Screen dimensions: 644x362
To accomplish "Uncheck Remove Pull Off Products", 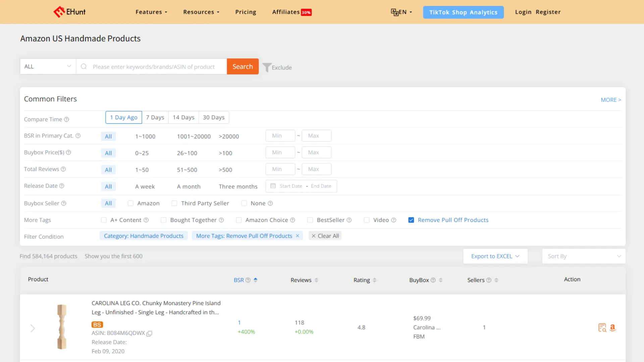I will click(411, 220).
